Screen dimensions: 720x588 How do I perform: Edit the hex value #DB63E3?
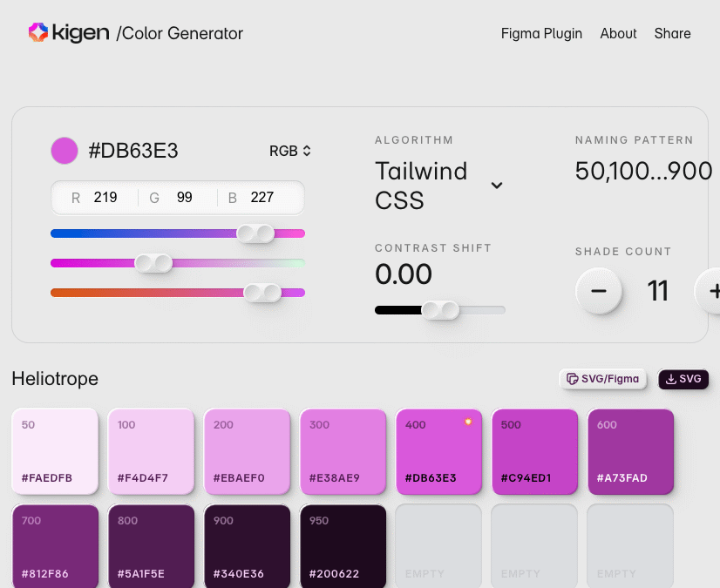(133, 151)
